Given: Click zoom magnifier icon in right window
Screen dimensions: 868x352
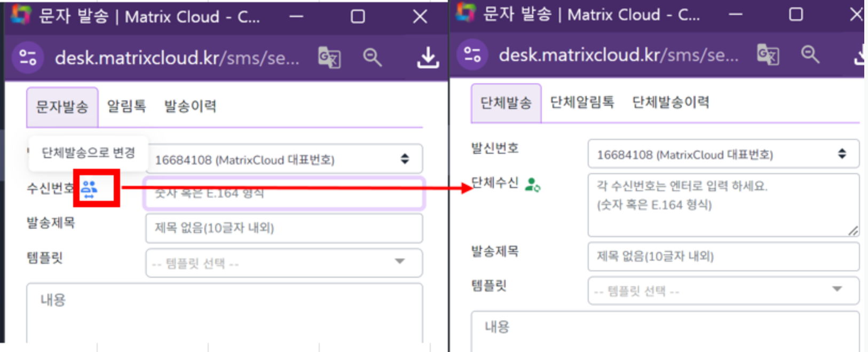Looking at the screenshot, I should point(810,54).
